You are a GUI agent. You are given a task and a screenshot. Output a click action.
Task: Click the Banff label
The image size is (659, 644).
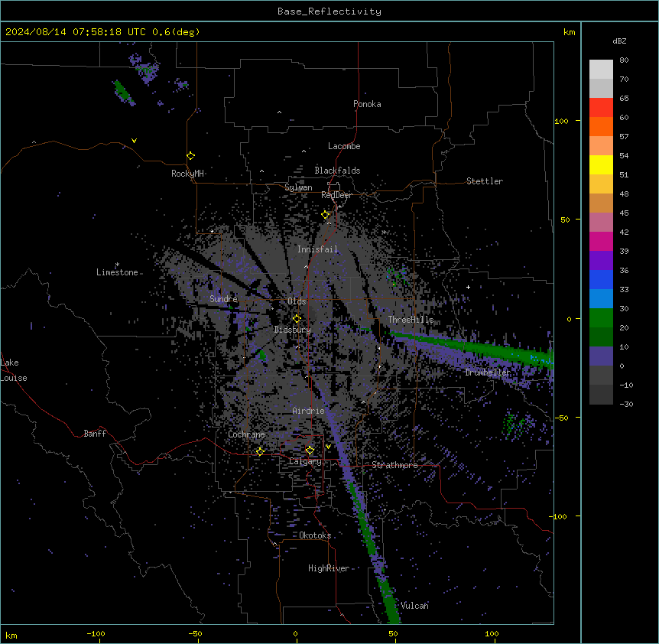[x=95, y=434]
